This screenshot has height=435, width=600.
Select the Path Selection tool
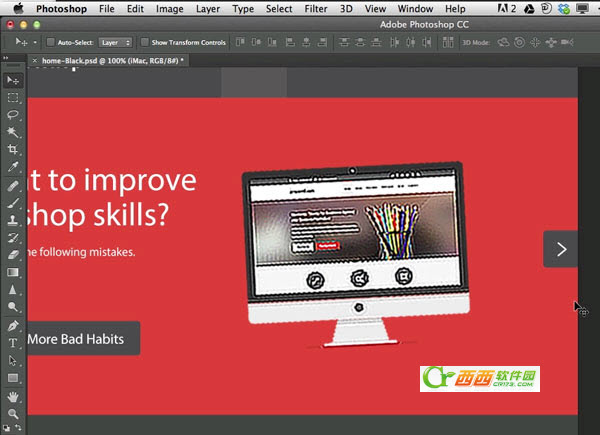click(13, 360)
